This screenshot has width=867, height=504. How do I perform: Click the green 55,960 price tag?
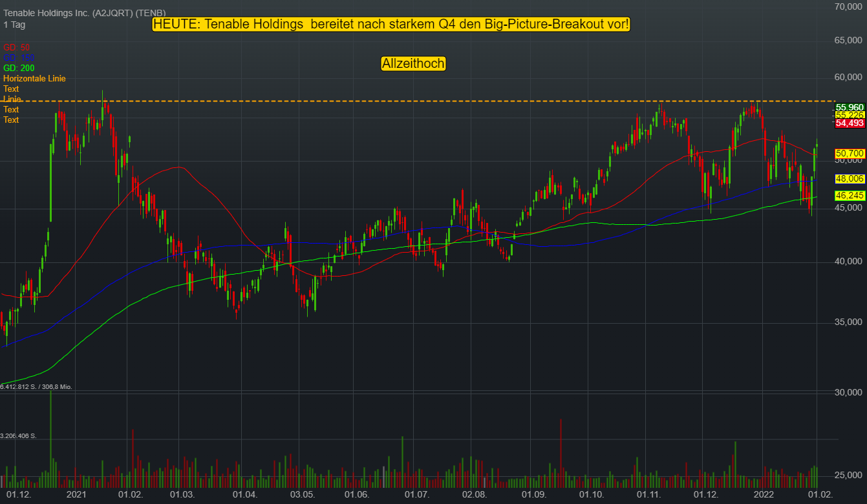[850, 107]
